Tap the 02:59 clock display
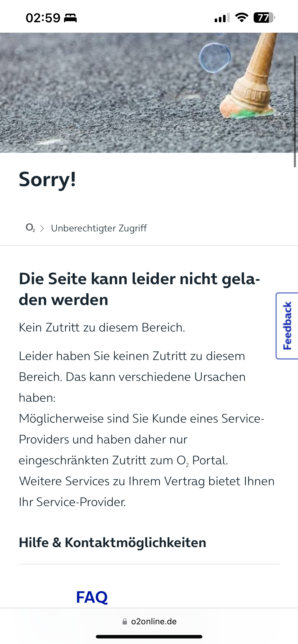This screenshot has width=298, height=644. point(43,18)
